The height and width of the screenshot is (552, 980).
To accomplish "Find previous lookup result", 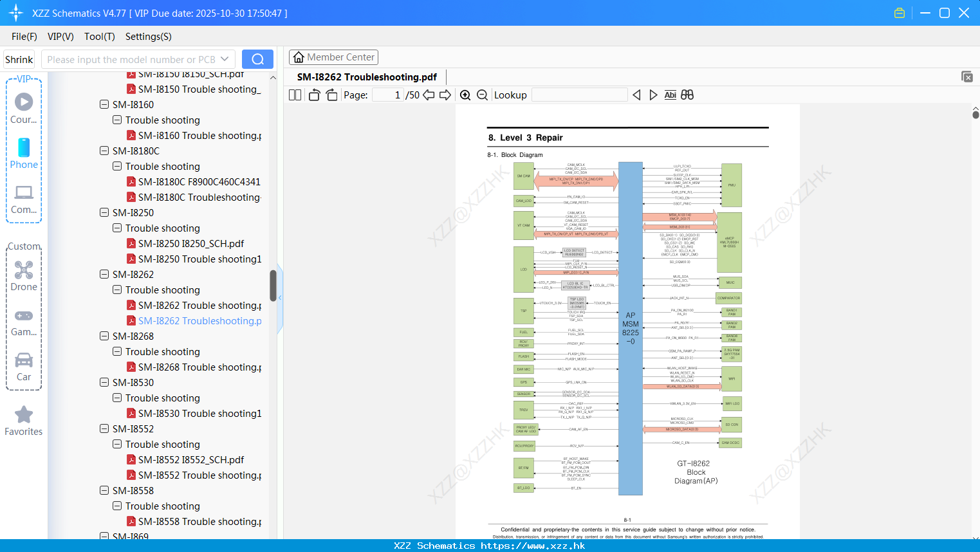I will tap(636, 95).
